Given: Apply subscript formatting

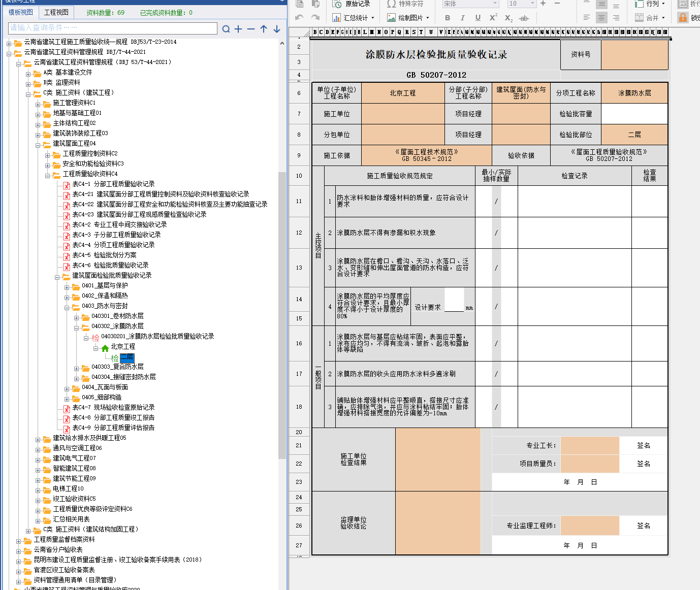Looking at the screenshot, I should click(508, 18).
